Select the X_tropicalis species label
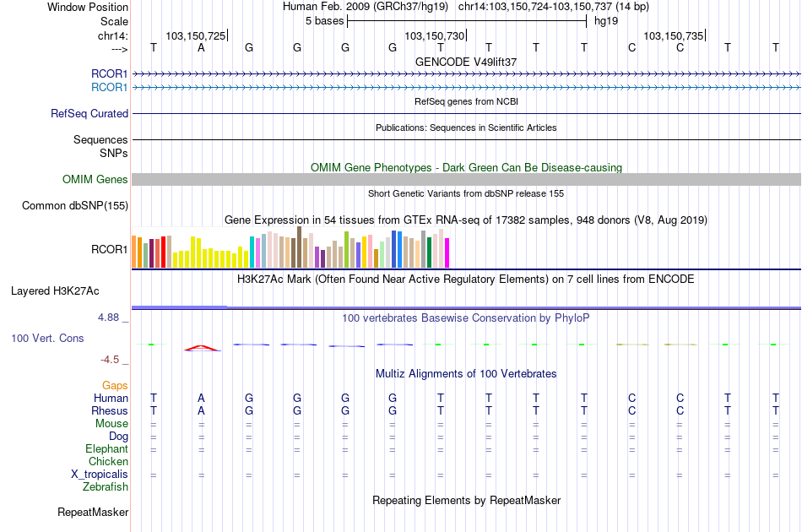The image size is (802, 532). click(100, 475)
